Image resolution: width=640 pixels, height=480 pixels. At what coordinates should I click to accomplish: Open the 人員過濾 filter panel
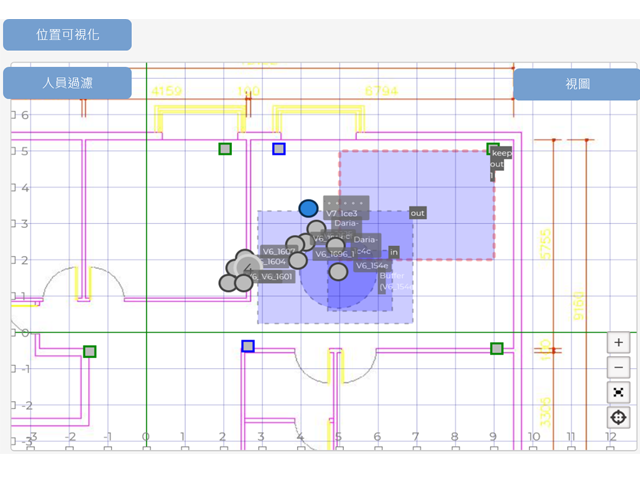click(67, 83)
